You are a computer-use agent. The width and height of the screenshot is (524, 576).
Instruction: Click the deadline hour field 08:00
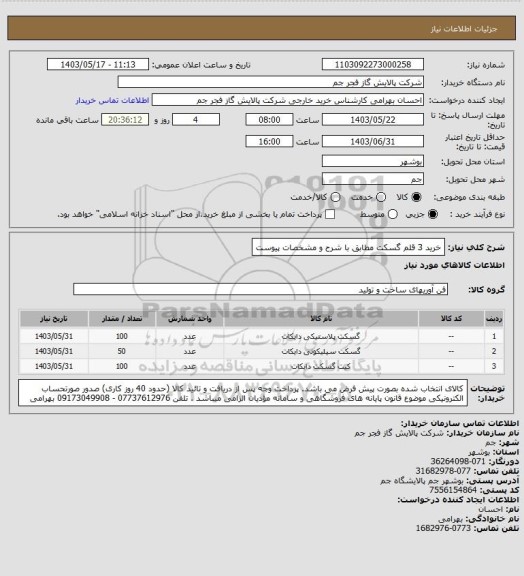(x=269, y=120)
